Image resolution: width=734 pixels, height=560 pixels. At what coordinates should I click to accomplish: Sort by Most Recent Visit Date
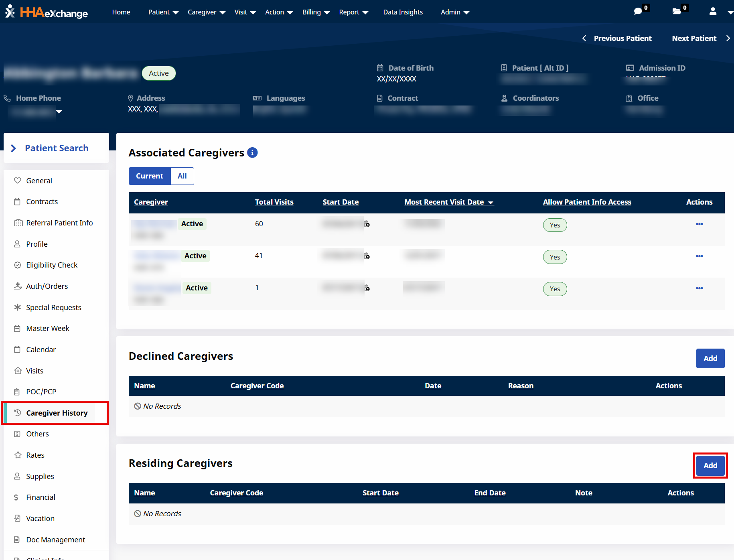[x=449, y=202]
